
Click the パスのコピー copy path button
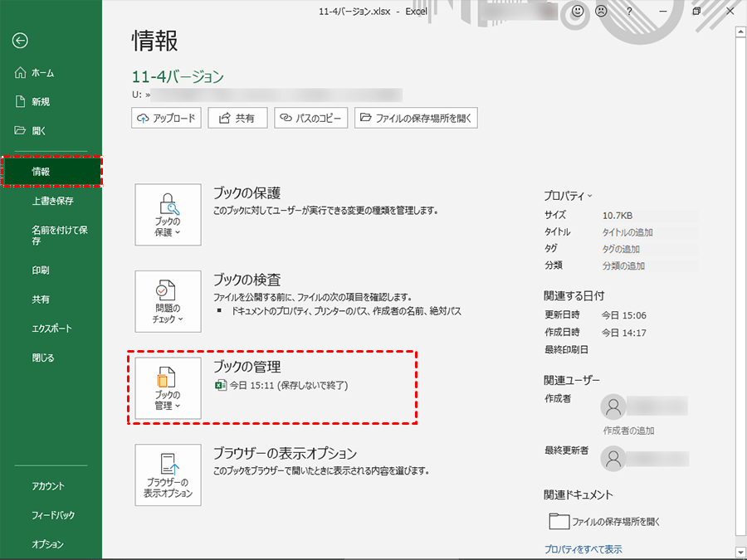coord(311,118)
